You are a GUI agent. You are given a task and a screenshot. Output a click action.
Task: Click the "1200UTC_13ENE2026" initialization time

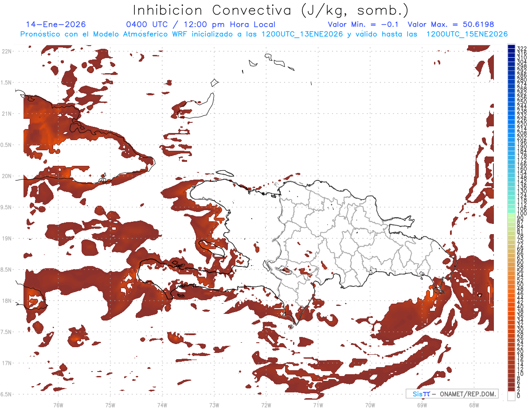[302, 34]
